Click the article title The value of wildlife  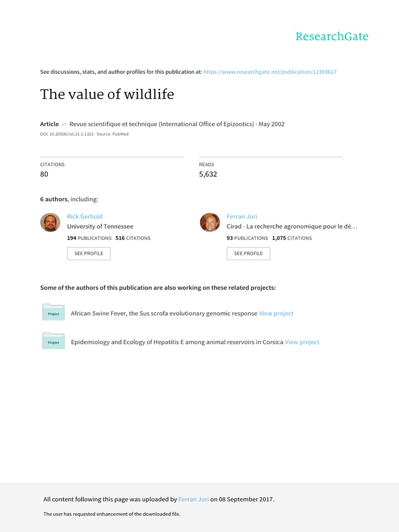pyautogui.click(x=107, y=95)
